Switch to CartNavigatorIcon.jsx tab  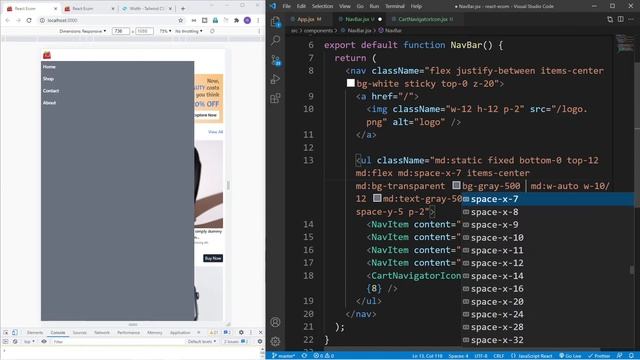click(422, 19)
